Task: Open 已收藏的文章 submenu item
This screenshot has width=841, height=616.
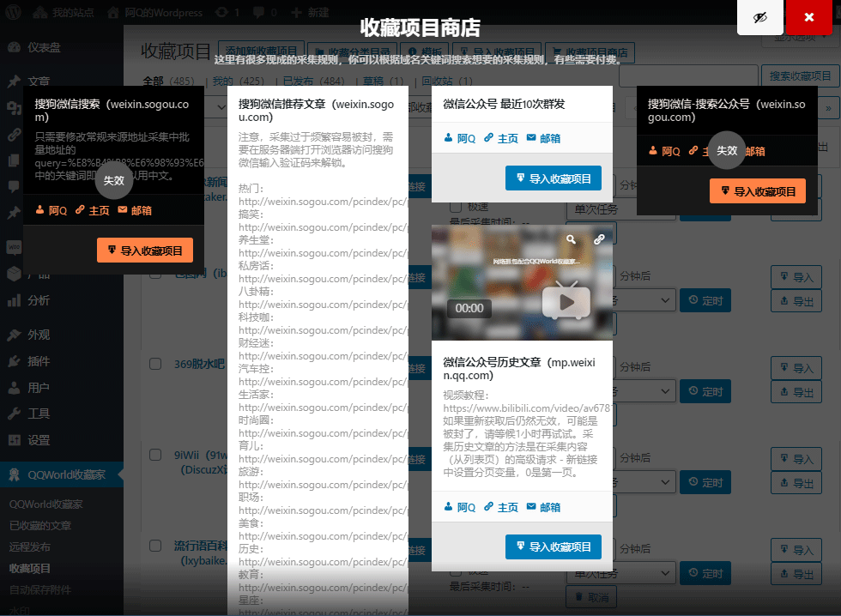Action: click(40, 526)
